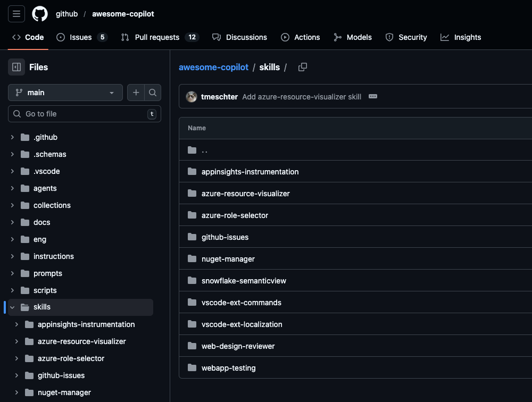The image size is (532, 402).
Task: Copy the skills path to clipboard
Action: pyautogui.click(x=302, y=67)
